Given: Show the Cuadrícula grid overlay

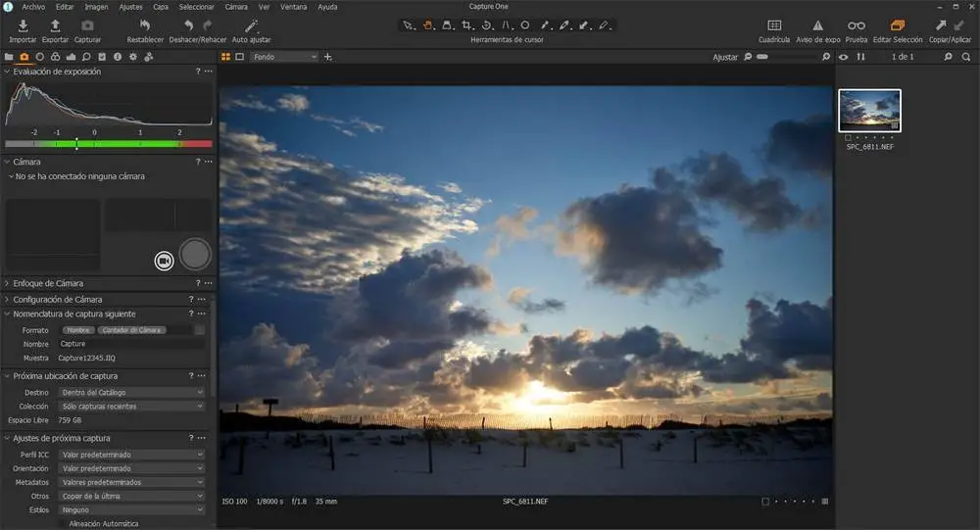Looking at the screenshot, I should tap(773, 25).
